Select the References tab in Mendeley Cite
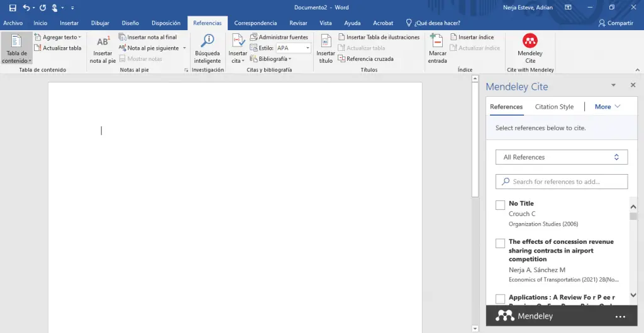This screenshot has width=644, height=333. coord(506,107)
